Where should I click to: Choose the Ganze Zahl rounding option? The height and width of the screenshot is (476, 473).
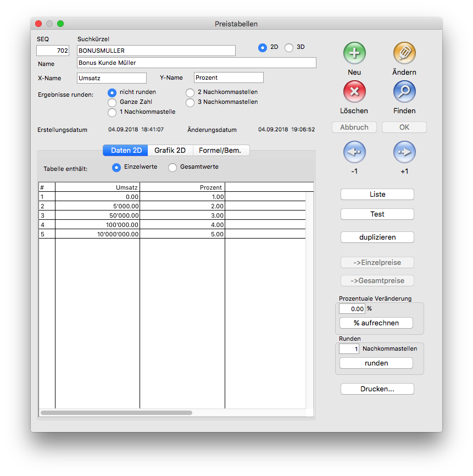(x=112, y=102)
